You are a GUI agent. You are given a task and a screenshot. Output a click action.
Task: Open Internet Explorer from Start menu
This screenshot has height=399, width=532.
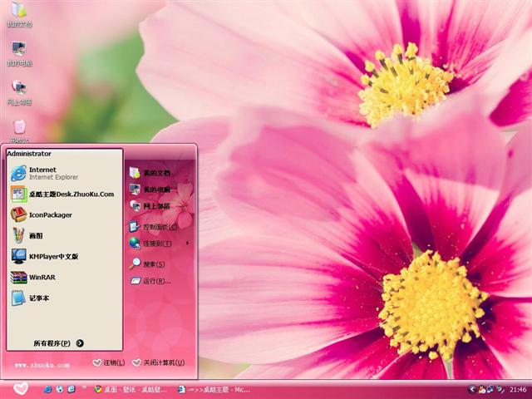click(42, 173)
